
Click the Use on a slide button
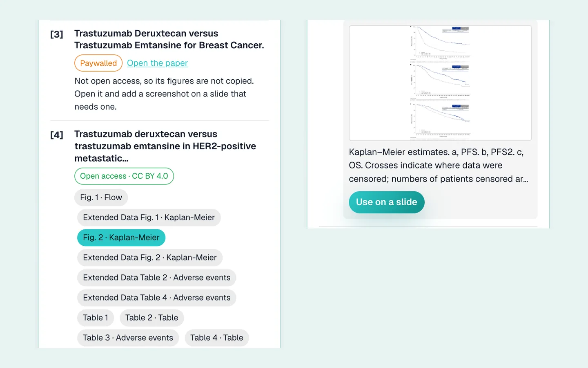click(387, 202)
